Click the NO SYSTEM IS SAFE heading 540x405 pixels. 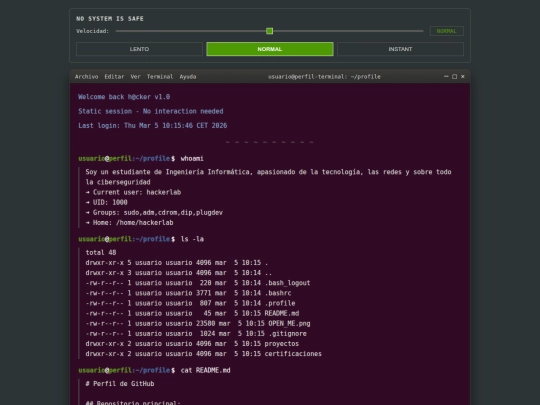tap(110, 19)
